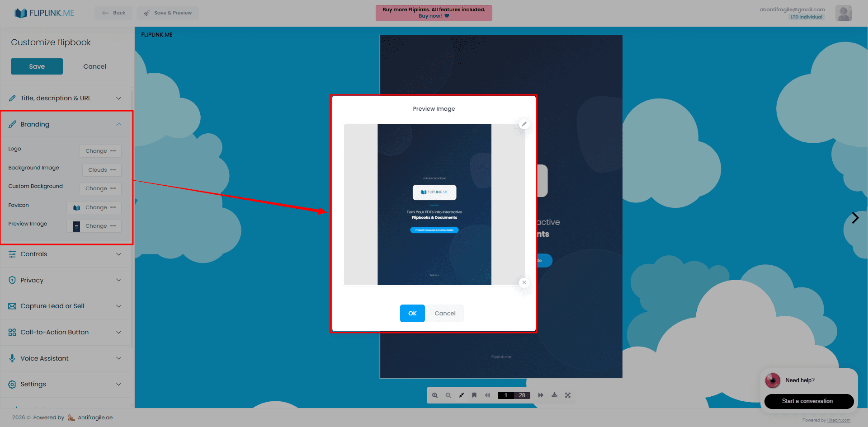Select the zoom out tool
Viewport: 868px width, 427px height.
(x=448, y=395)
